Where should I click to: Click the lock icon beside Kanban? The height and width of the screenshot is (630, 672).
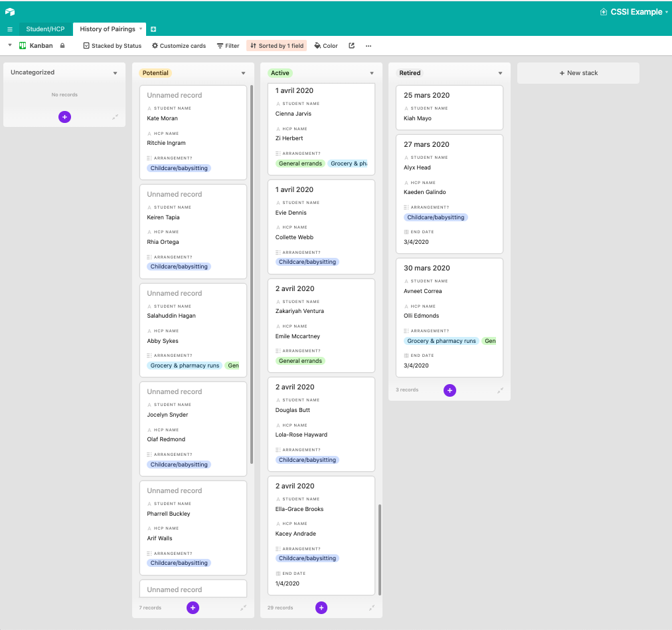tap(62, 46)
